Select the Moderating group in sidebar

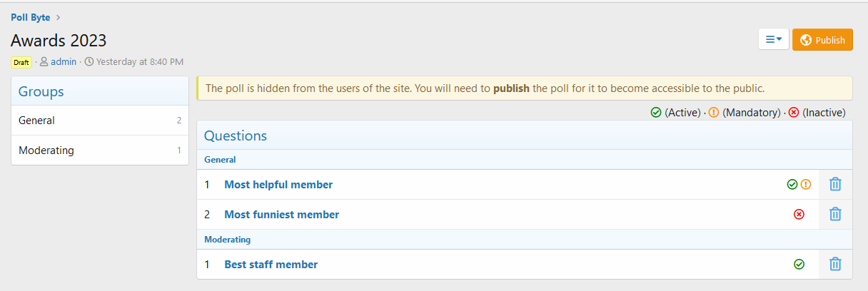(x=46, y=150)
